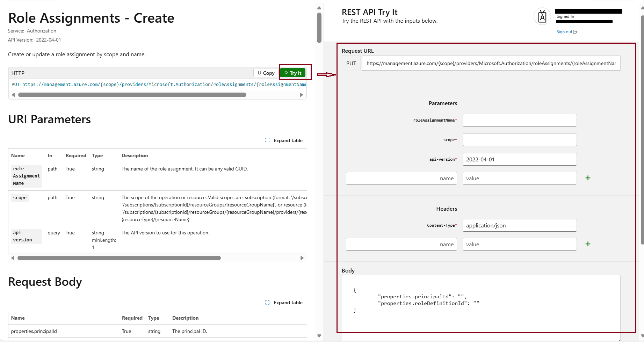Edit the api-version value field
This screenshot has width=644, height=342.
tap(520, 159)
